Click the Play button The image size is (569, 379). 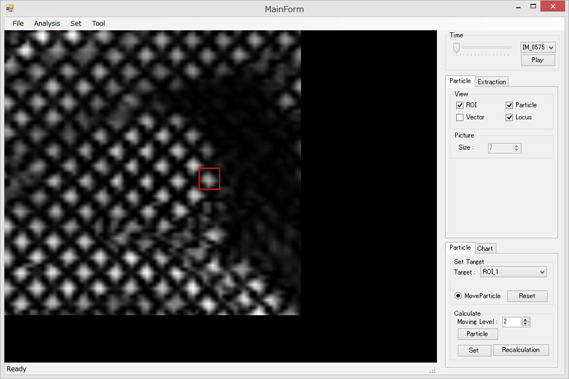pyautogui.click(x=538, y=60)
